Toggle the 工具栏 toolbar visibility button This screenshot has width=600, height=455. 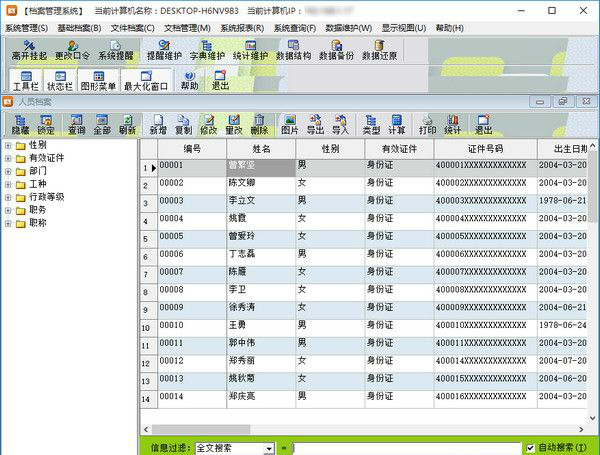[x=25, y=80]
